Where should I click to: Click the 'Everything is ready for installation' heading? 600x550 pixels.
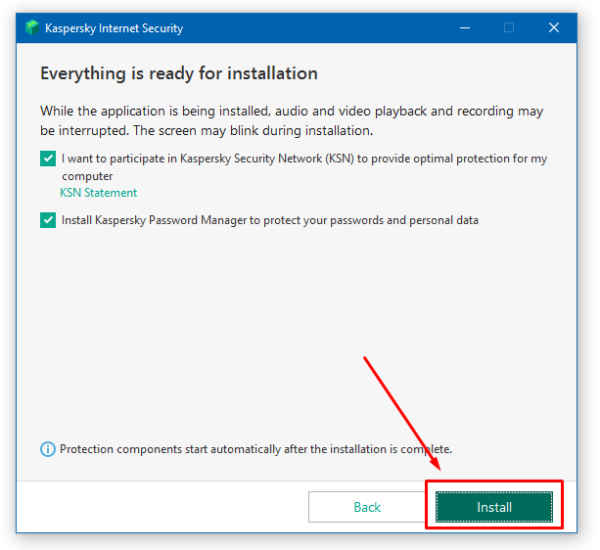pyautogui.click(x=178, y=74)
